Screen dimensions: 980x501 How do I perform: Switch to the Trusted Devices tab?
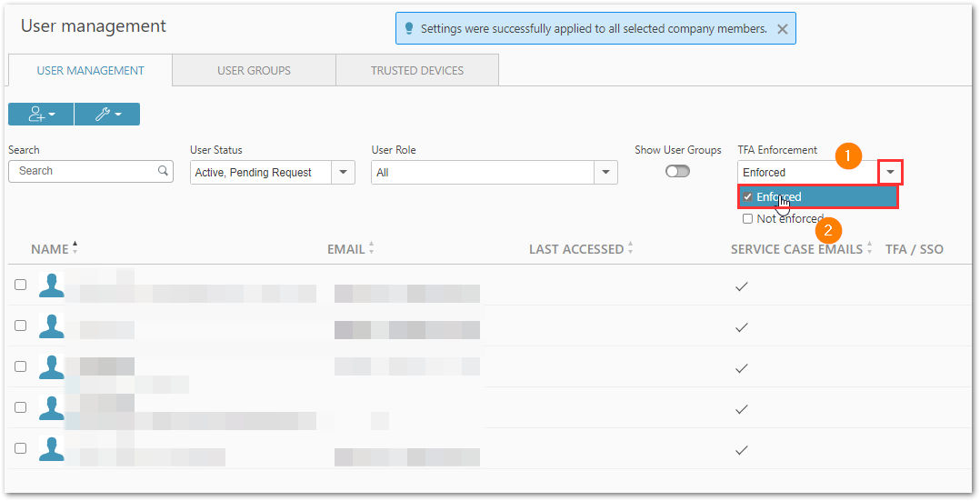[x=417, y=71]
